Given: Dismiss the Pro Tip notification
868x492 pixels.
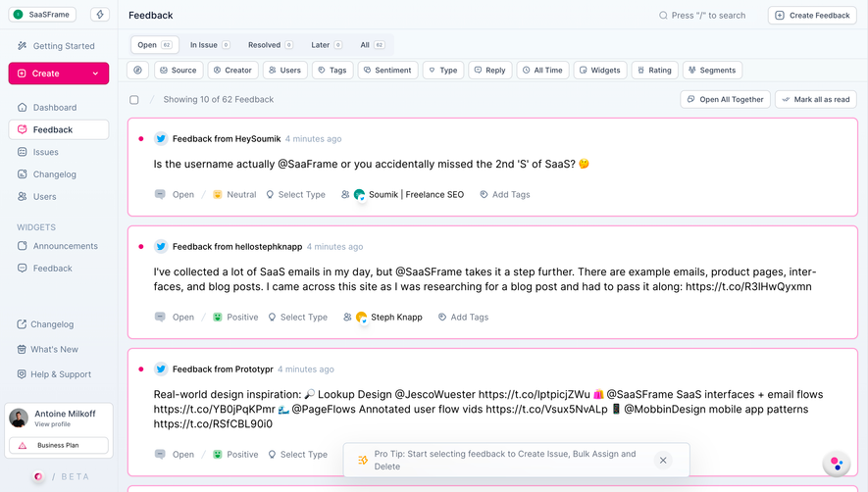Looking at the screenshot, I should pos(663,460).
